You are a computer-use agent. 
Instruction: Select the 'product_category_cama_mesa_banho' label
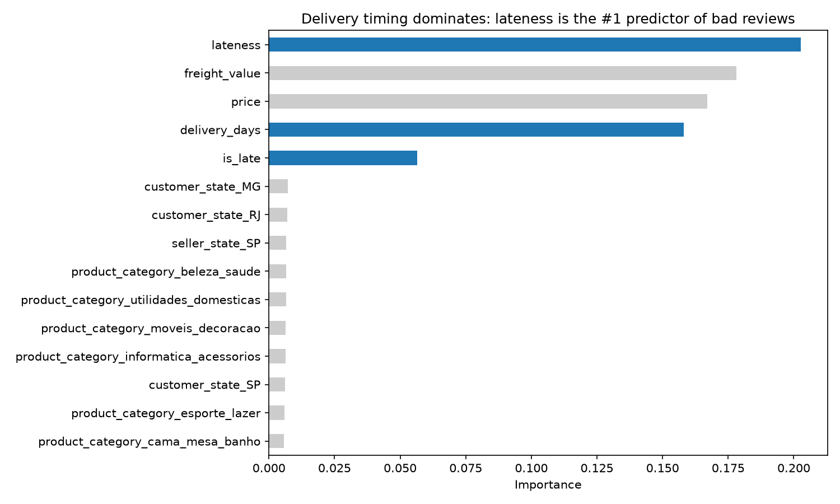(149, 442)
